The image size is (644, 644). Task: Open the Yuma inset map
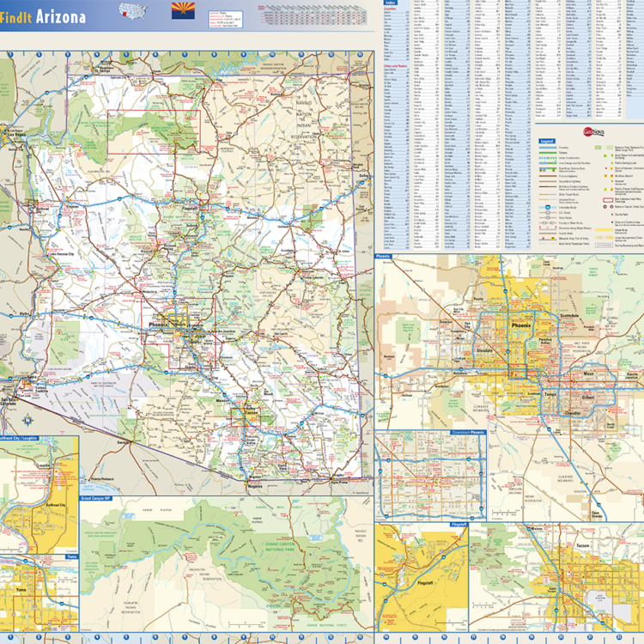(x=39, y=595)
